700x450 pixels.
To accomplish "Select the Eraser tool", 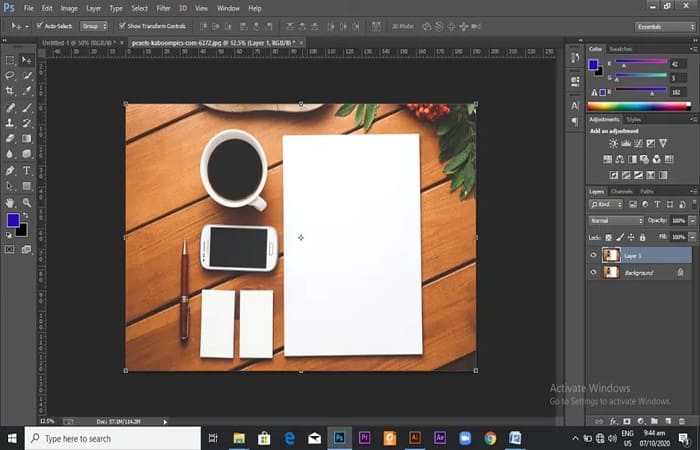I will [x=10, y=139].
